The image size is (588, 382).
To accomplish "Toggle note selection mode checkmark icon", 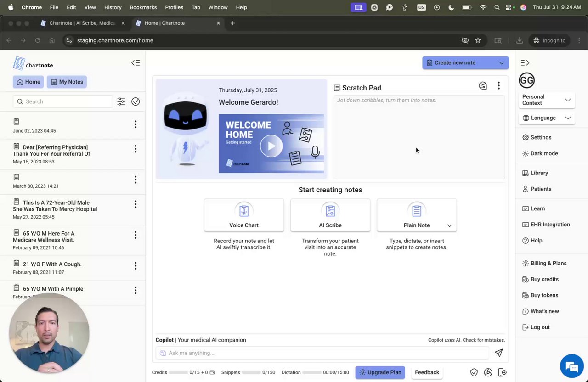I will (x=136, y=101).
